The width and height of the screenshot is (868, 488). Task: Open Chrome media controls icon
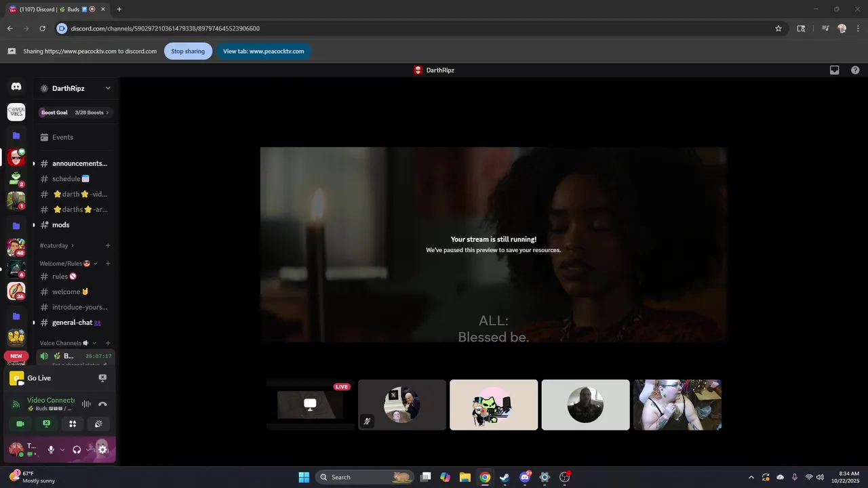[x=825, y=28]
